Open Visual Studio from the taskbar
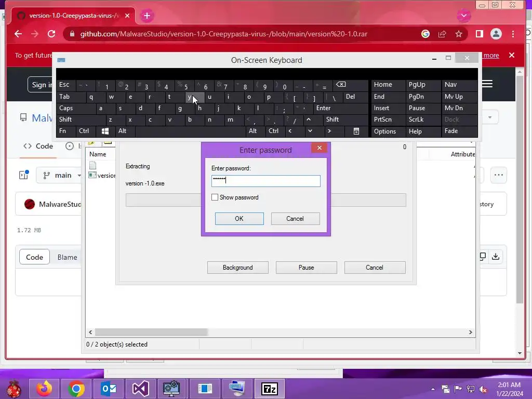 click(x=140, y=389)
